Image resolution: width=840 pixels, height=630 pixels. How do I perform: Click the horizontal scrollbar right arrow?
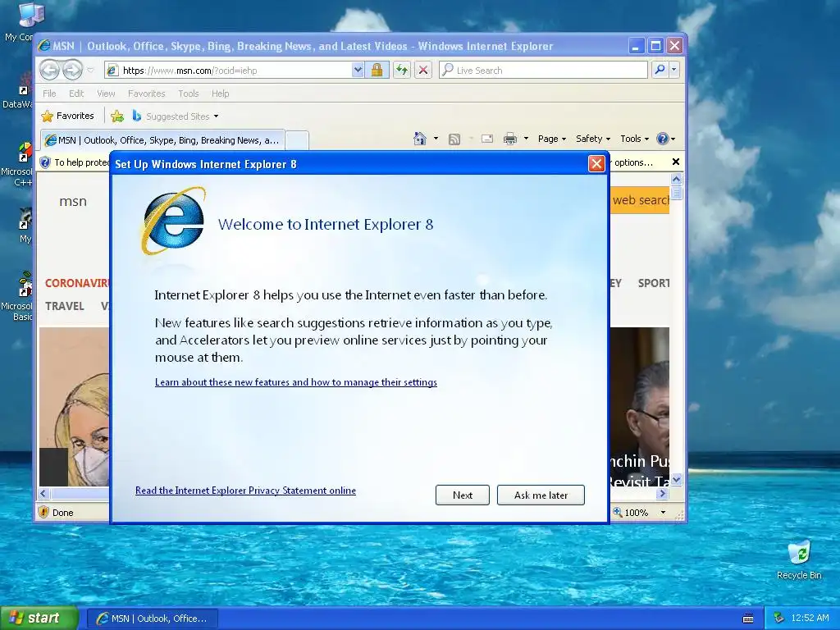(663, 493)
